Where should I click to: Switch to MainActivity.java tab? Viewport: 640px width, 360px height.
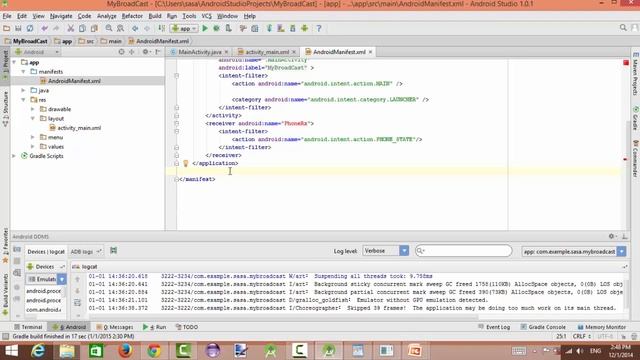200,52
